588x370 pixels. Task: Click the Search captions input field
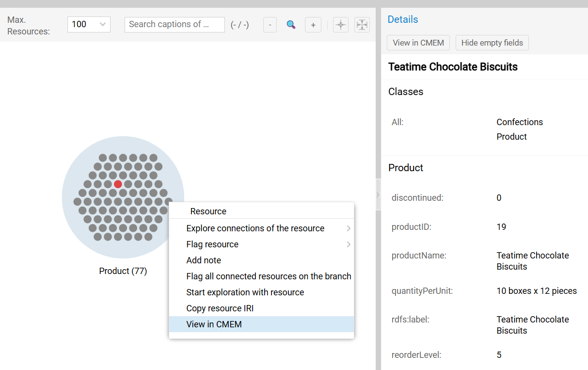click(x=175, y=24)
